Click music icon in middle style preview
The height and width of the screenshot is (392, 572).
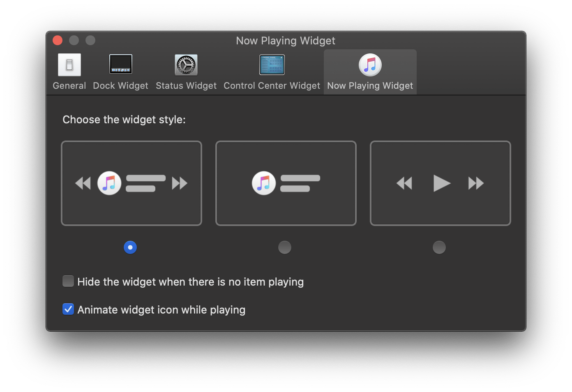click(x=264, y=183)
